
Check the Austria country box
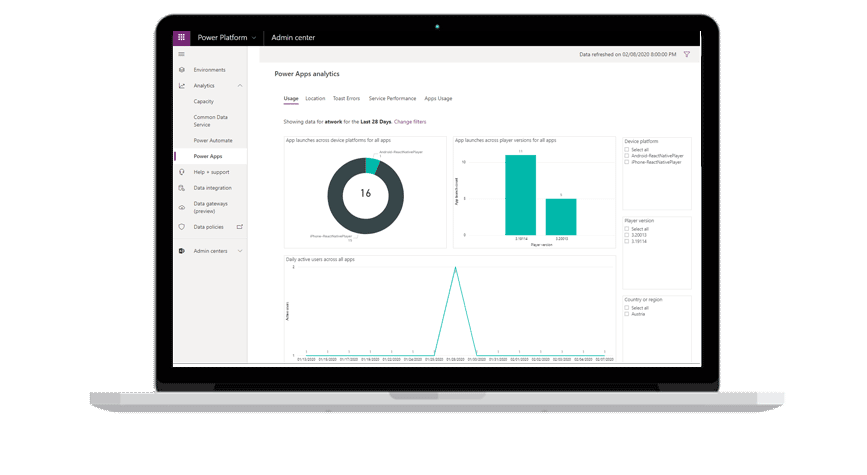626,314
